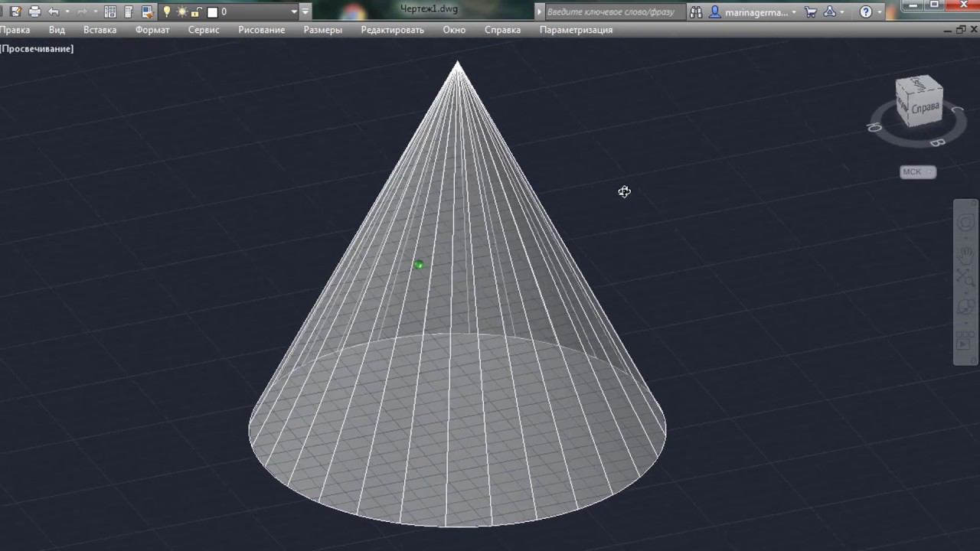Open the Справка menu

503,30
